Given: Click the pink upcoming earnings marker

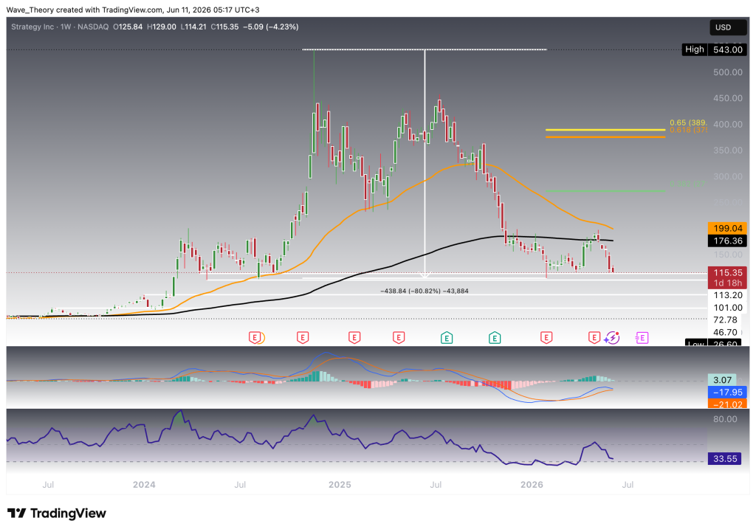Looking at the screenshot, I should [642, 338].
